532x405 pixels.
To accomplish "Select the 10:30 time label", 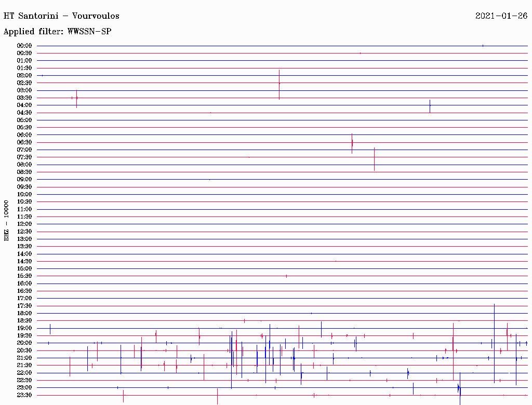I will pos(24,201).
